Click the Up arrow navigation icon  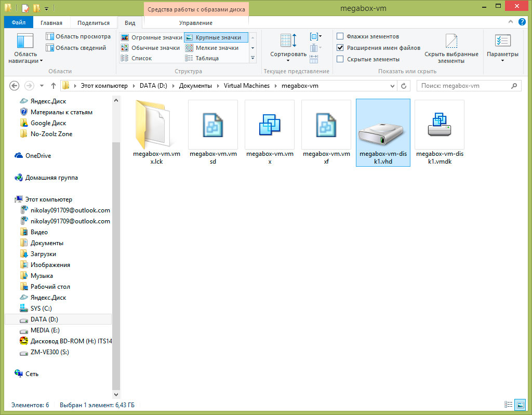point(54,86)
